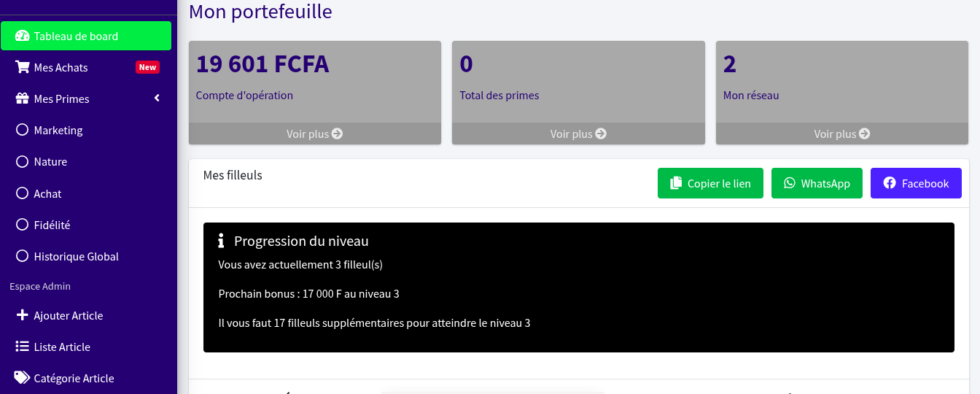Click the tags icon for Catégorie Article
Viewport: 980px width, 394px height.
(22, 378)
